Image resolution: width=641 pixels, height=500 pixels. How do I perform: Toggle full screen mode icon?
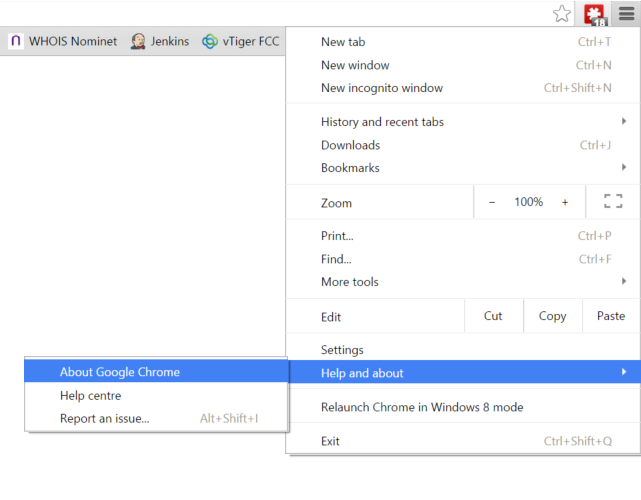pos(613,201)
